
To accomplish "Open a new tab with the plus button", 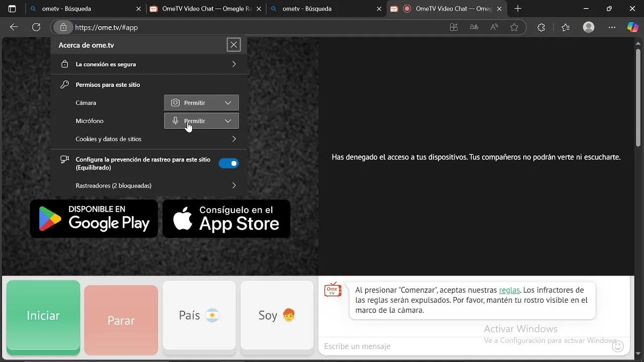I will coord(518,9).
